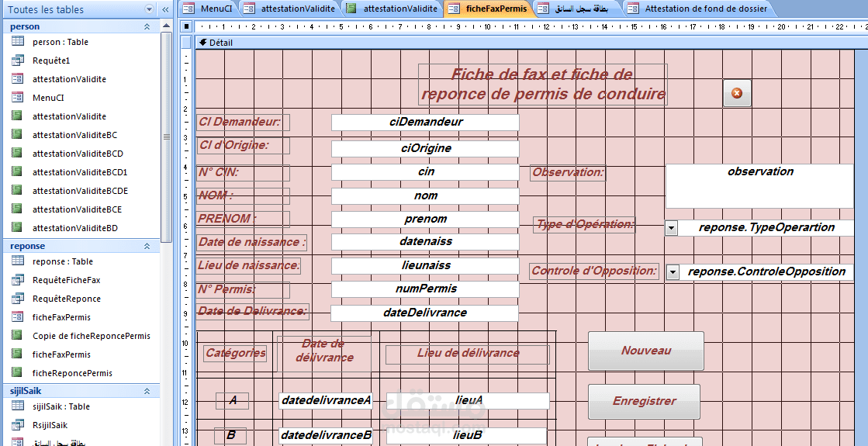Click the cin text box

[425, 172]
